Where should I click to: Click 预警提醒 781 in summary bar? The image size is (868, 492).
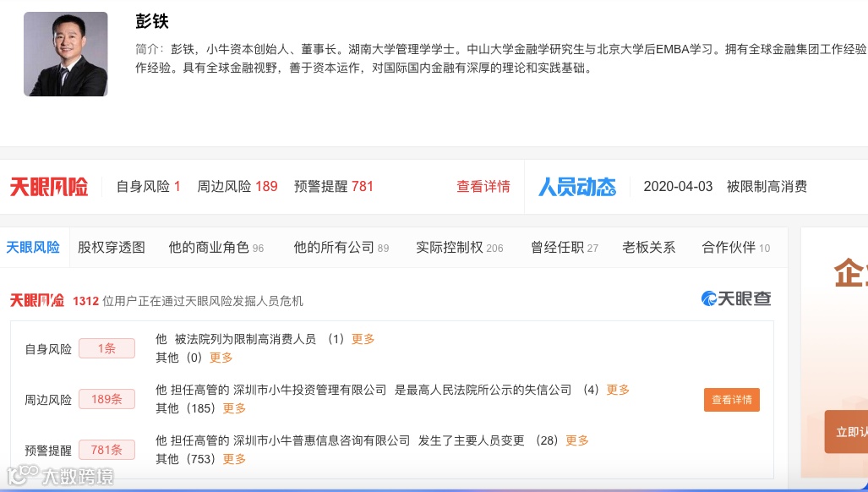coord(334,187)
